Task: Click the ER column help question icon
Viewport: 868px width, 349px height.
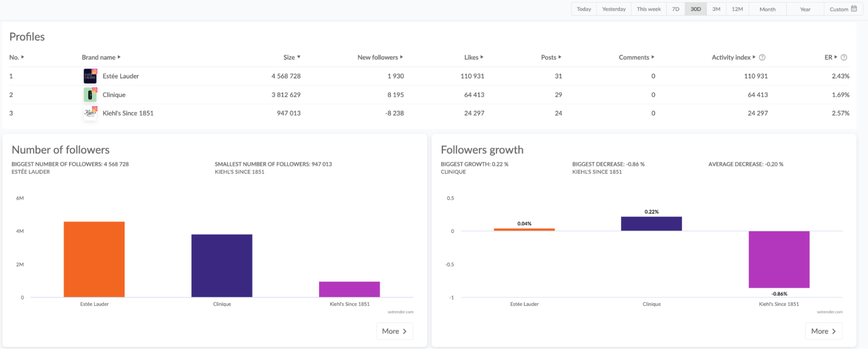Action: point(844,57)
